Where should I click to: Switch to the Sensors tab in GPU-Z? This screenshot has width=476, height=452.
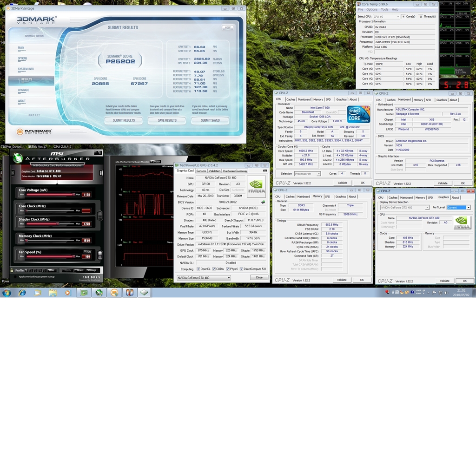click(x=201, y=171)
